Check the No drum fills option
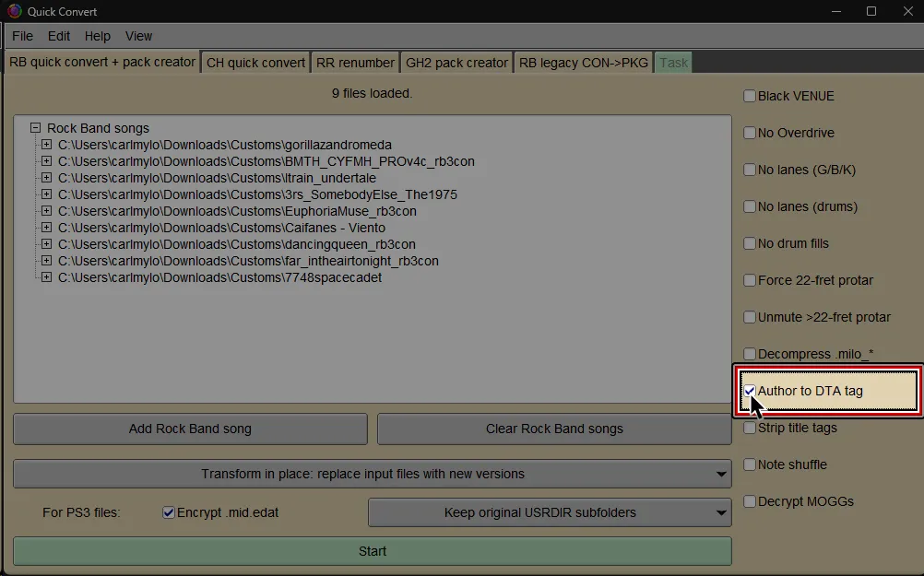This screenshot has height=576, width=924. pyautogui.click(x=750, y=243)
